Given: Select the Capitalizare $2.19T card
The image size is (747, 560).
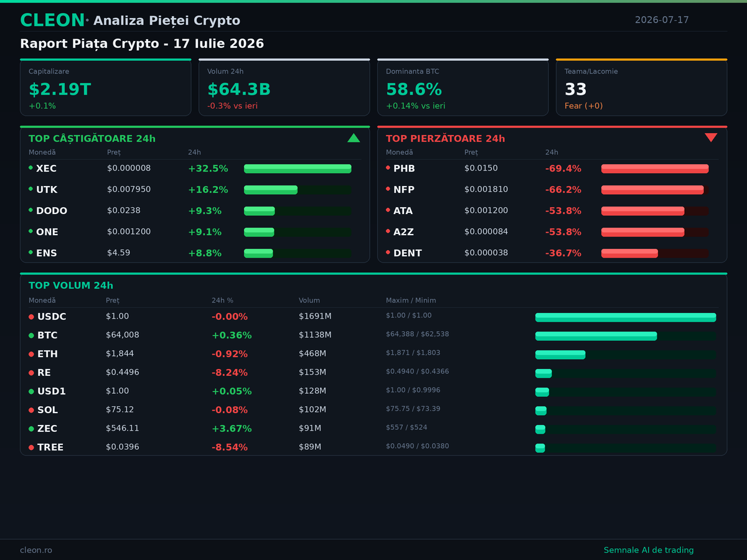Looking at the screenshot, I should coord(106,88).
